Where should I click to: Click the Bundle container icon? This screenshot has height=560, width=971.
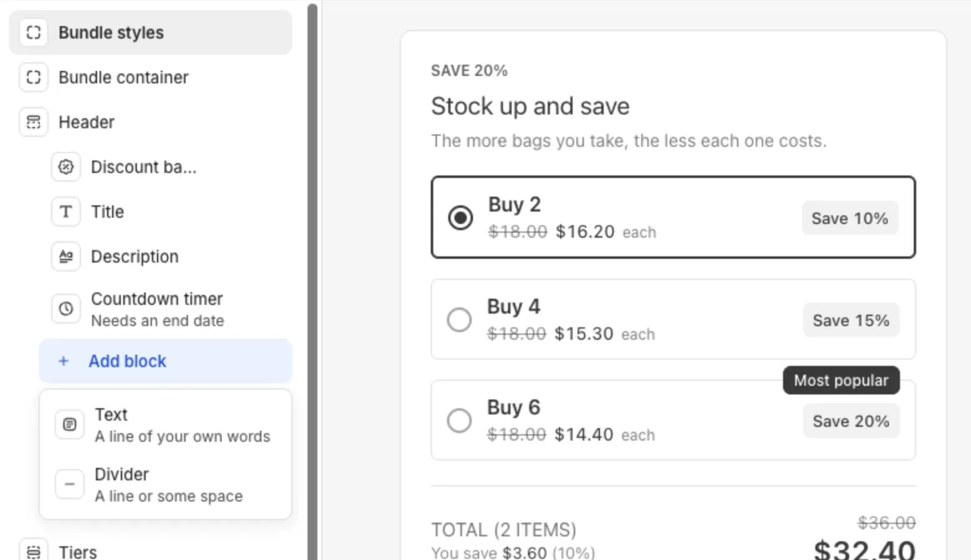(34, 77)
